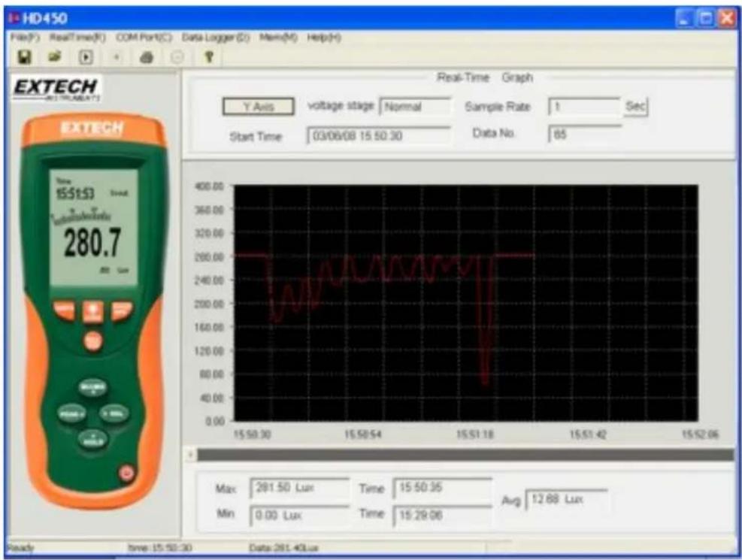The height and width of the screenshot is (560, 742).
Task: Click the help key toolbar icon
Action: coord(209,57)
